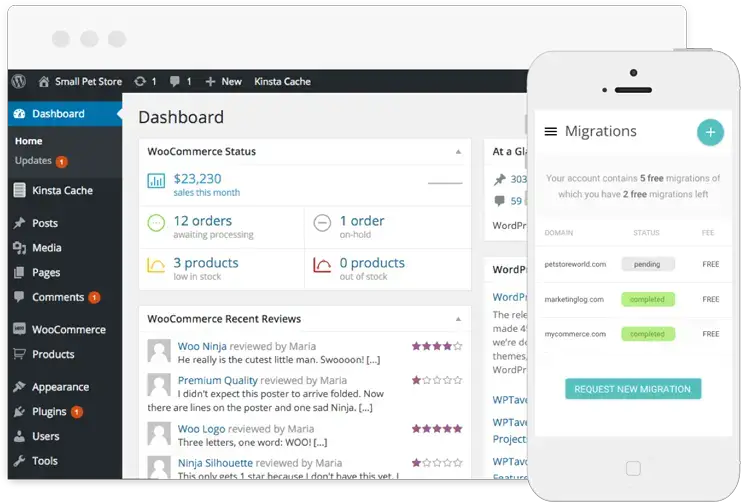Image resolution: width=750 pixels, height=503 pixels.
Task: Click the Kinsta Cache sidebar icon
Action: pos(20,190)
